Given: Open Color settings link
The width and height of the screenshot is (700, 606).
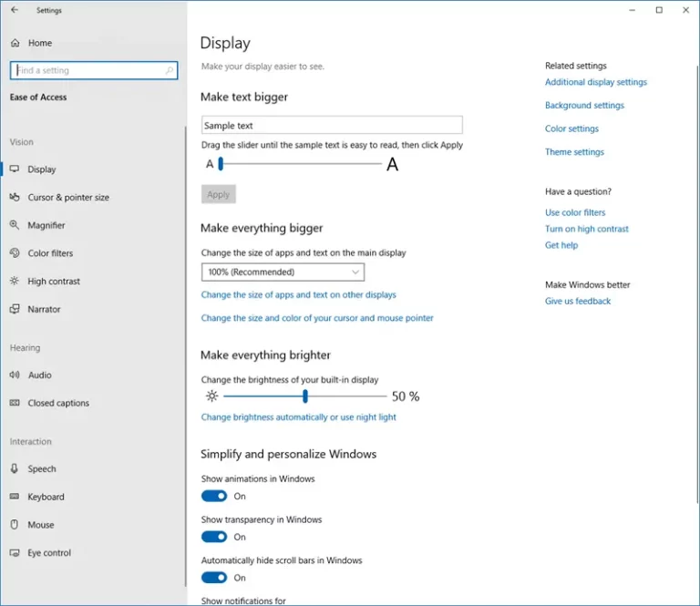Looking at the screenshot, I should (x=571, y=128).
